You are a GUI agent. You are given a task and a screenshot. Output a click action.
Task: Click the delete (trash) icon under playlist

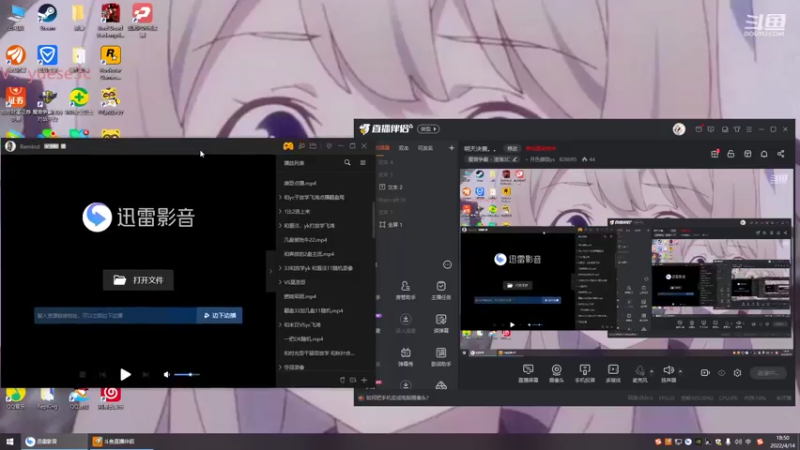[342, 380]
